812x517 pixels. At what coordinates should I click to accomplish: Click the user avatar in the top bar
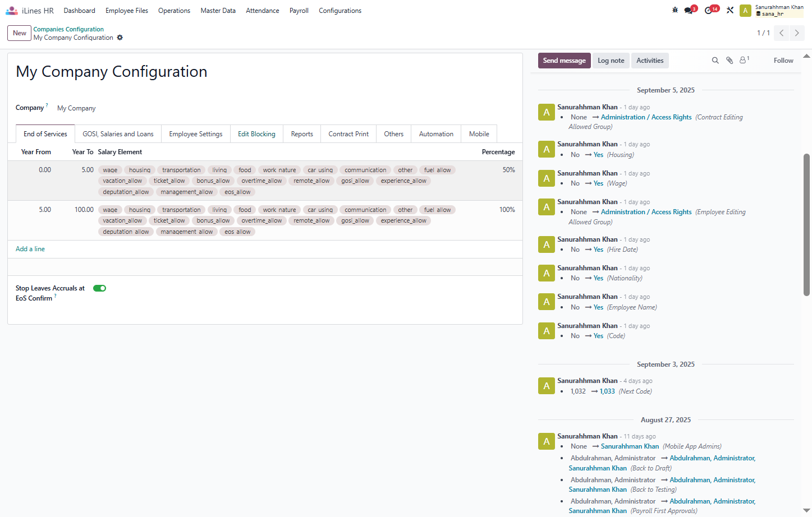coord(745,11)
